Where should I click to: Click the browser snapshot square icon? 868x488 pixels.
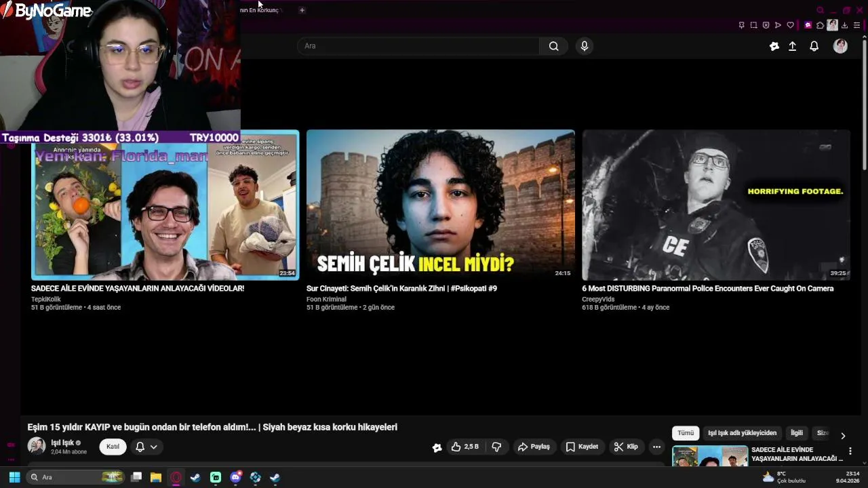click(x=753, y=25)
